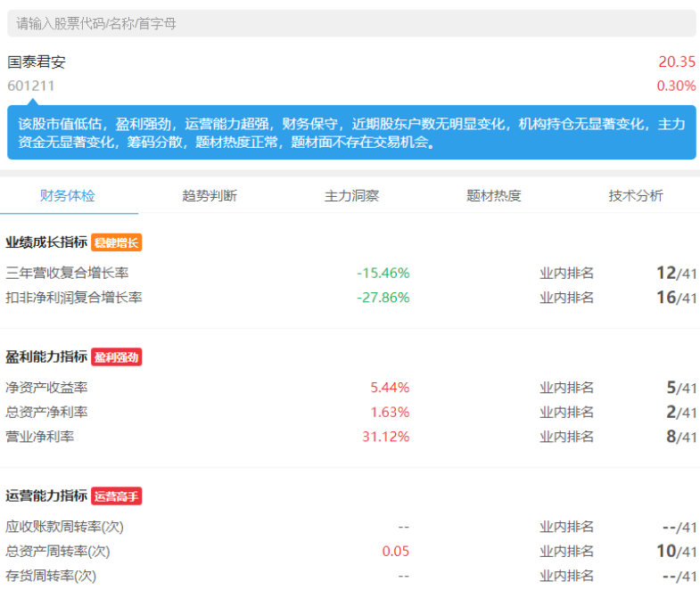
Task: Go to the 题材热度 tab
Action: pos(493,196)
